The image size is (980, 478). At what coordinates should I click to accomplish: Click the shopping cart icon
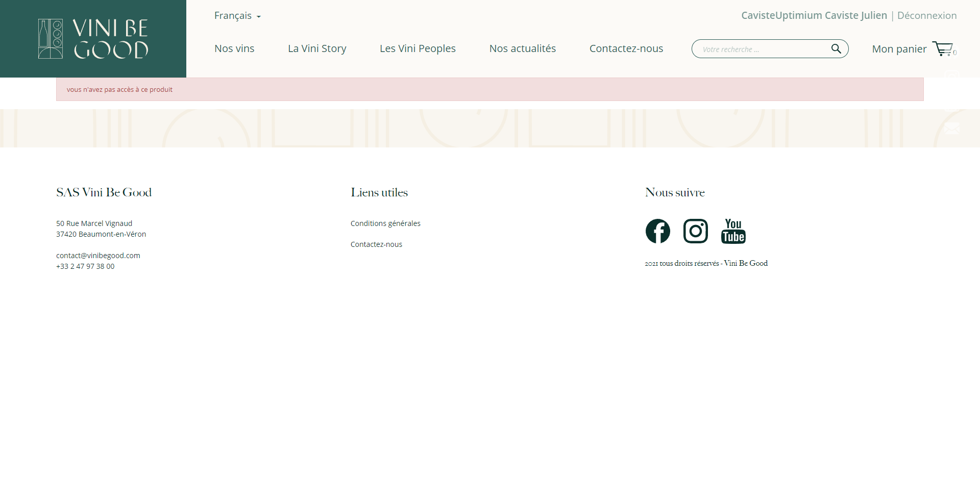tap(942, 49)
